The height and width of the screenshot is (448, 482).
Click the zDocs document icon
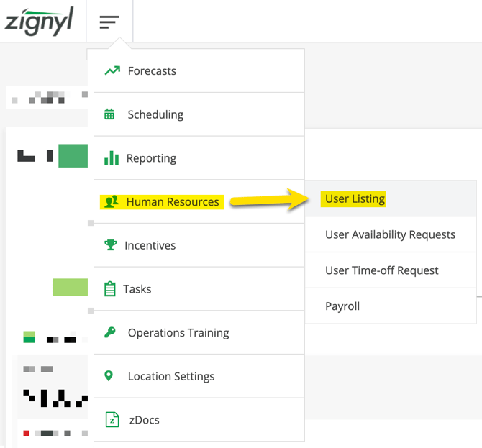click(112, 420)
